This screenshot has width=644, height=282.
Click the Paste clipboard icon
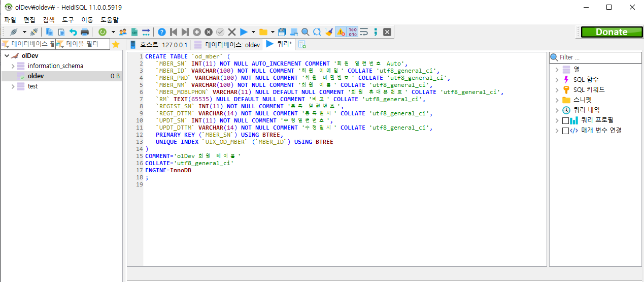tap(61, 32)
